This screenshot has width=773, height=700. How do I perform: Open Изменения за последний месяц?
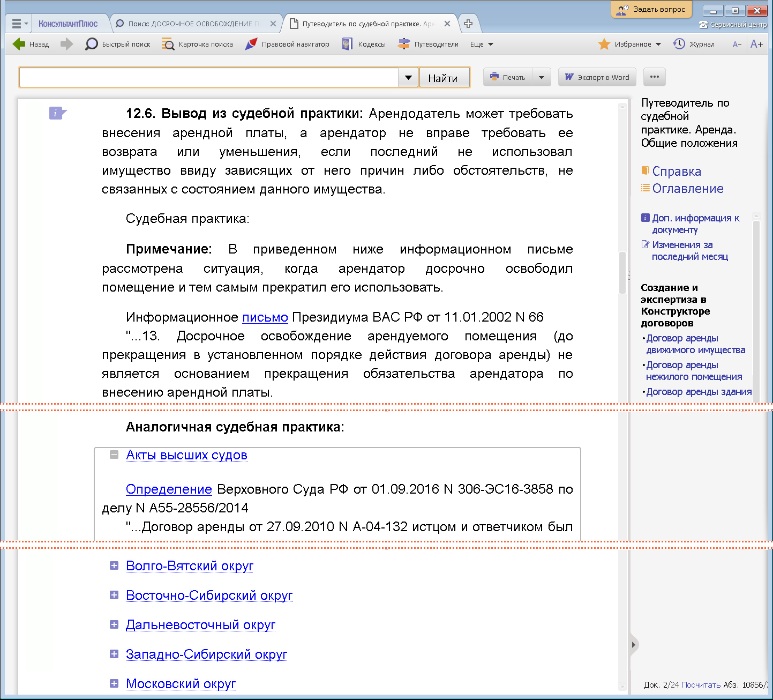(690, 251)
